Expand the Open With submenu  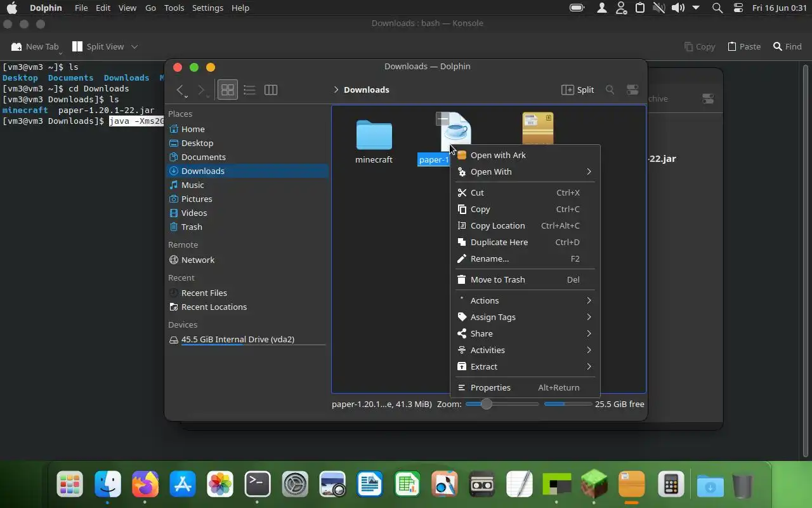(525, 171)
